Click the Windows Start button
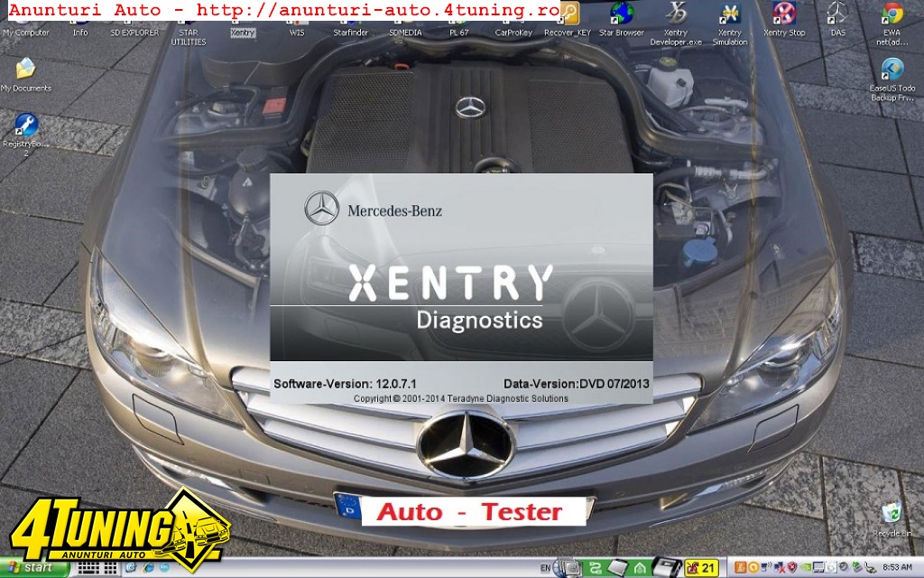The width and height of the screenshot is (924, 578). click(34, 567)
